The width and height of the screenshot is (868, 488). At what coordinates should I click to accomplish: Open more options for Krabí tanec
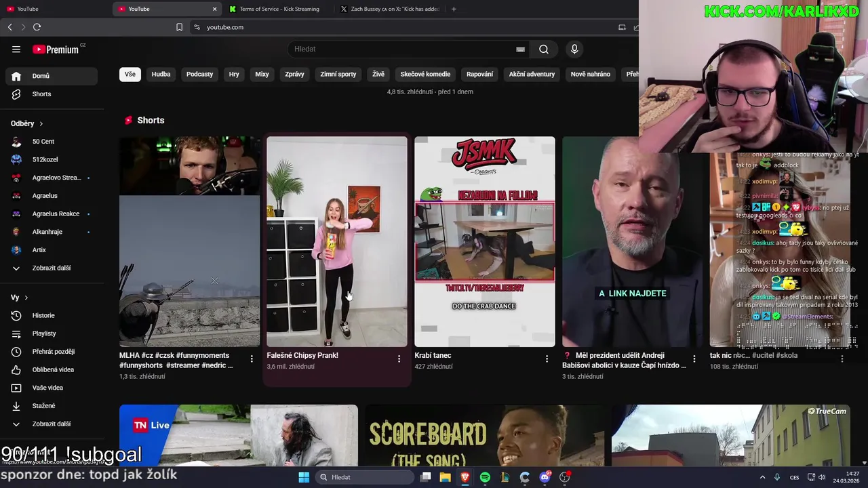(x=547, y=359)
